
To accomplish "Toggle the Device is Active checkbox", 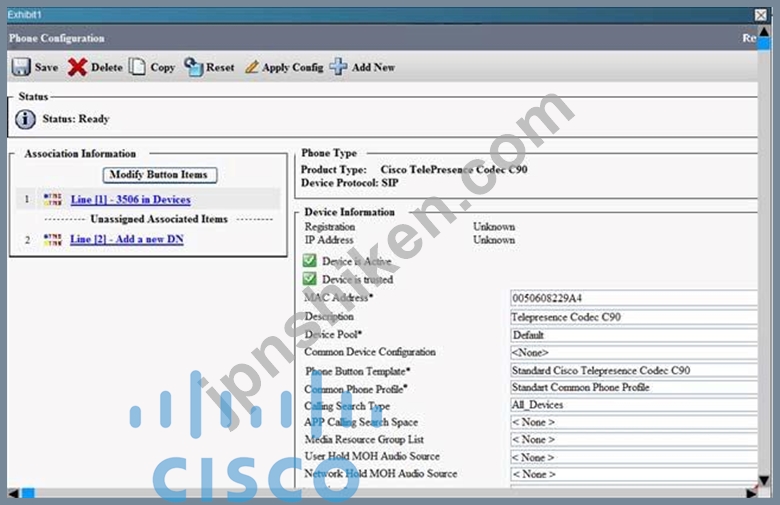I will click(309, 260).
